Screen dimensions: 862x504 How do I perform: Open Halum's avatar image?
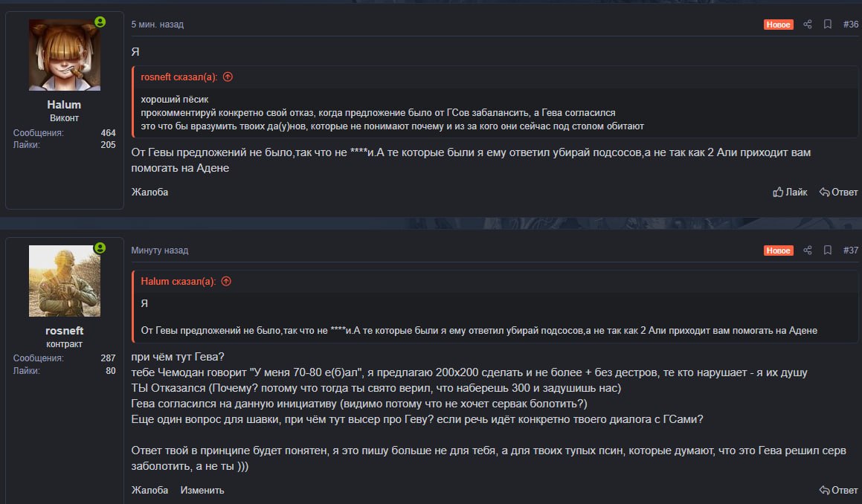tap(64, 55)
